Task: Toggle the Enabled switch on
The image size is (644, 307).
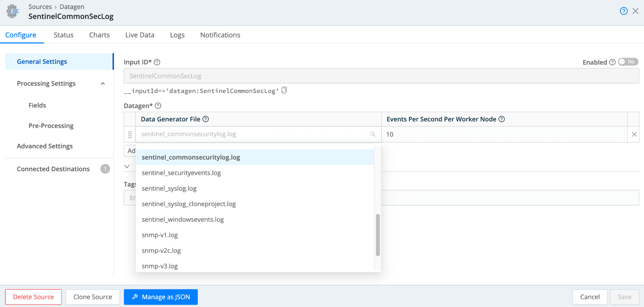Action: click(x=628, y=62)
